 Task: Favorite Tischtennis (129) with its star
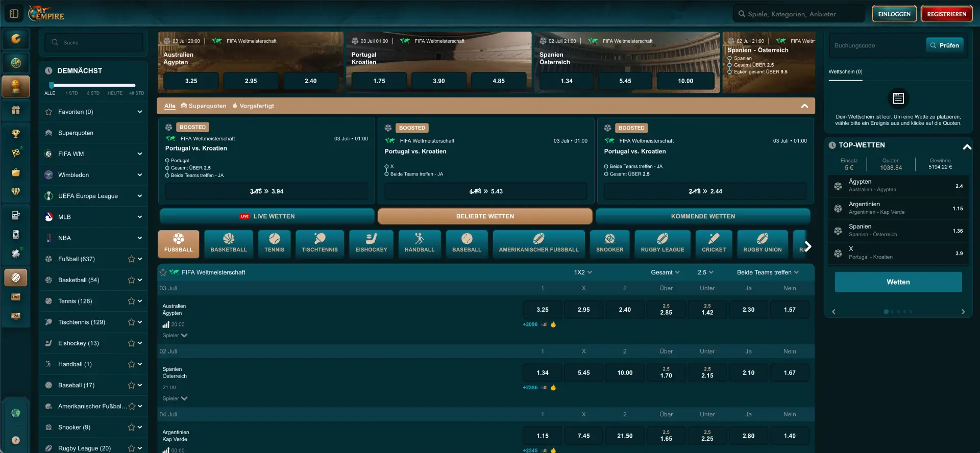131,322
